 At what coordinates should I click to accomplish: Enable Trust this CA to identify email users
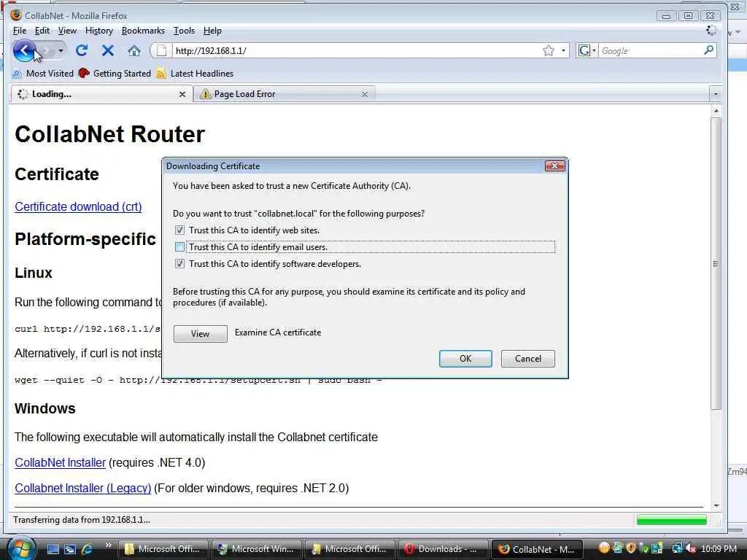(x=179, y=246)
